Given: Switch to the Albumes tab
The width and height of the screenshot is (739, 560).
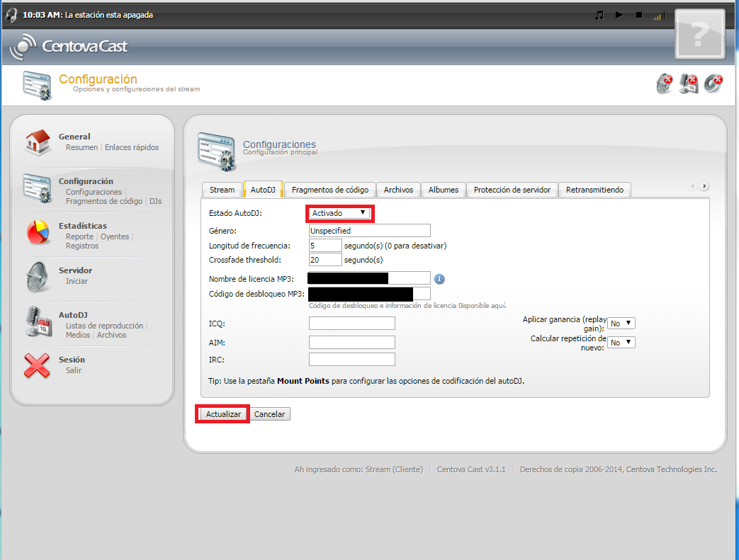Looking at the screenshot, I should [444, 190].
